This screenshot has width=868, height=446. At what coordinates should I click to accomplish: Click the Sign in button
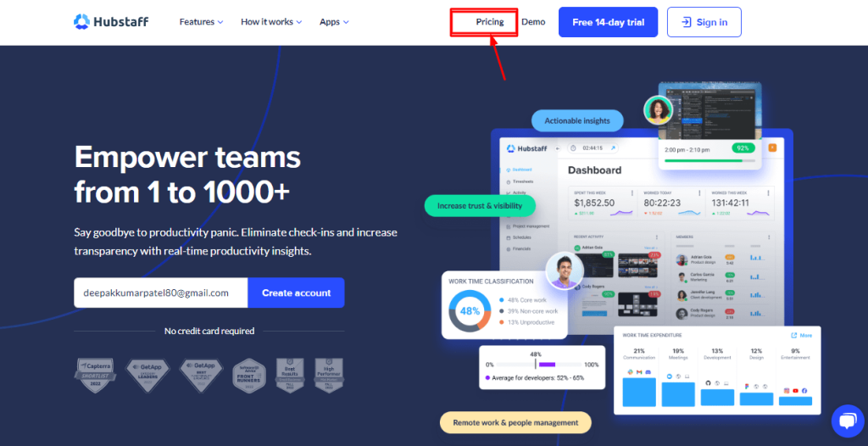click(x=704, y=22)
